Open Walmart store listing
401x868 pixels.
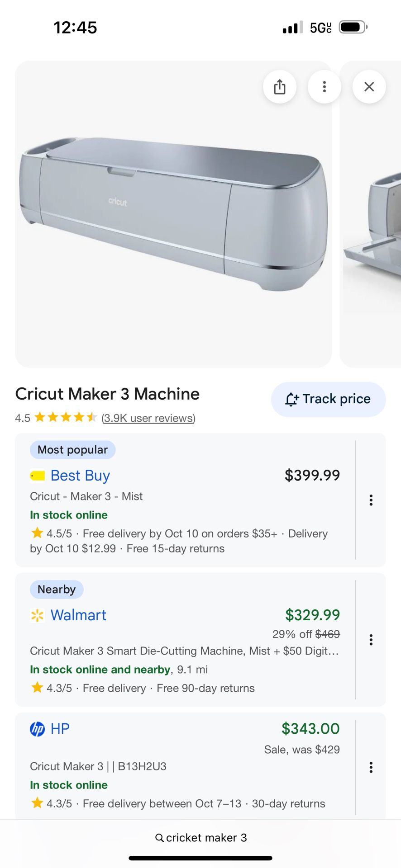coord(78,615)
